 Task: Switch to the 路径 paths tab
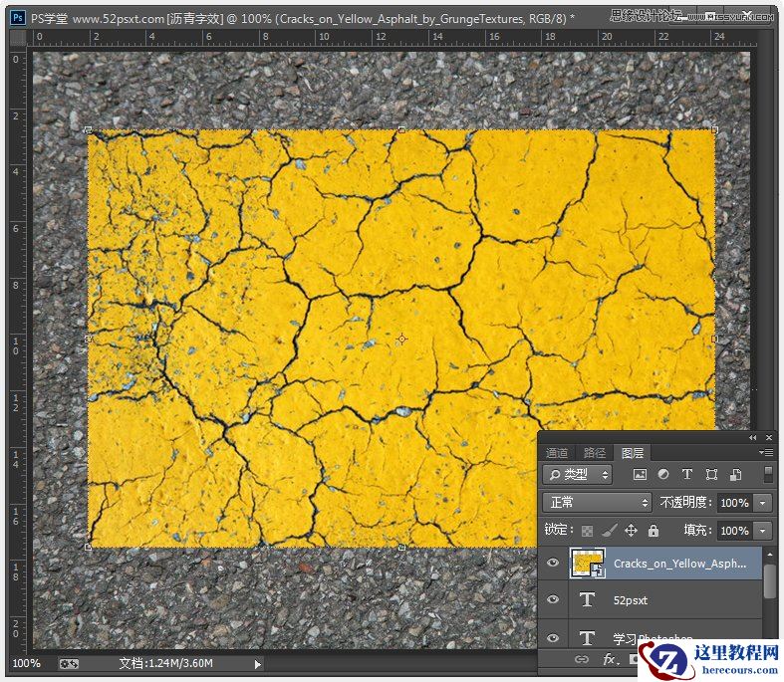pos(594,452)
